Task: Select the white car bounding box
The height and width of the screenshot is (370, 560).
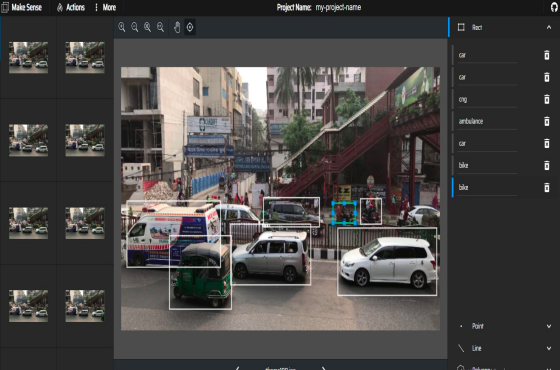Action: pyautogui.click(x=387, y=261)
